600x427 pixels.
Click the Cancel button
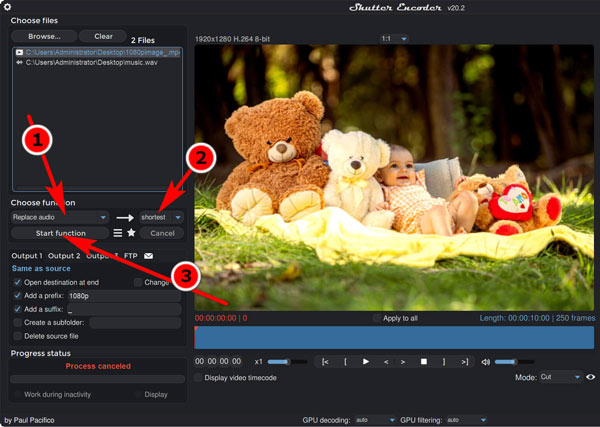(x=162, y=233)
